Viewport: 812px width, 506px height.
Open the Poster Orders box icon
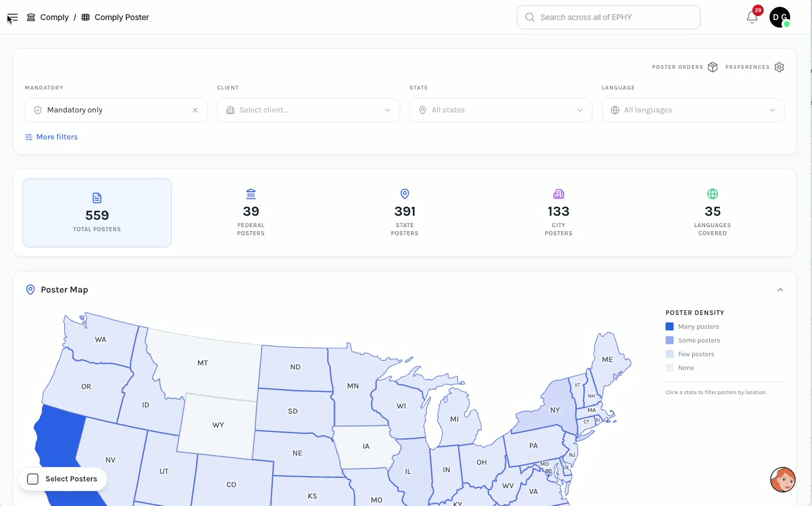pyautogui.click(x=713, y=67)
